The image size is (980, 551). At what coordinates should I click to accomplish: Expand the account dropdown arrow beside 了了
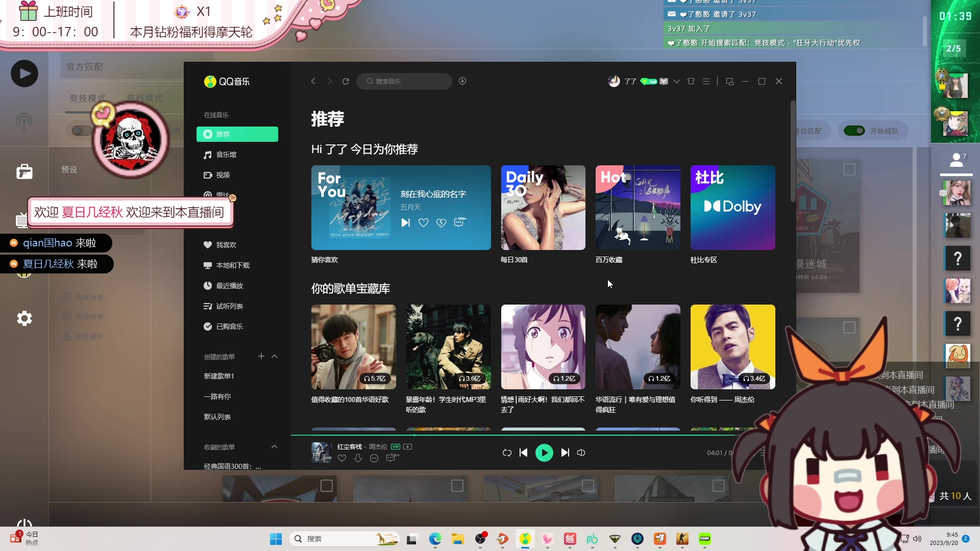(x=676, y=81)
